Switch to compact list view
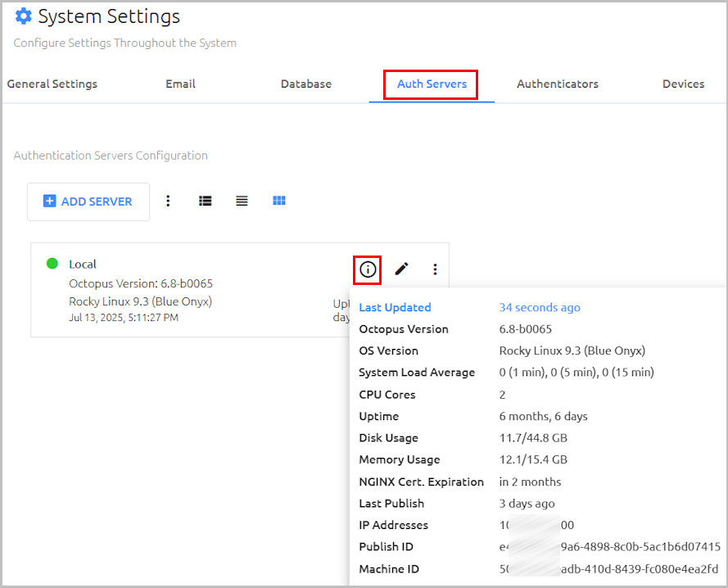 242,201
